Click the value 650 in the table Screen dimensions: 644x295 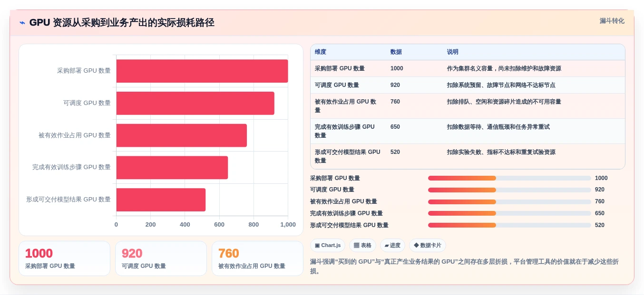tap(395, 127)
